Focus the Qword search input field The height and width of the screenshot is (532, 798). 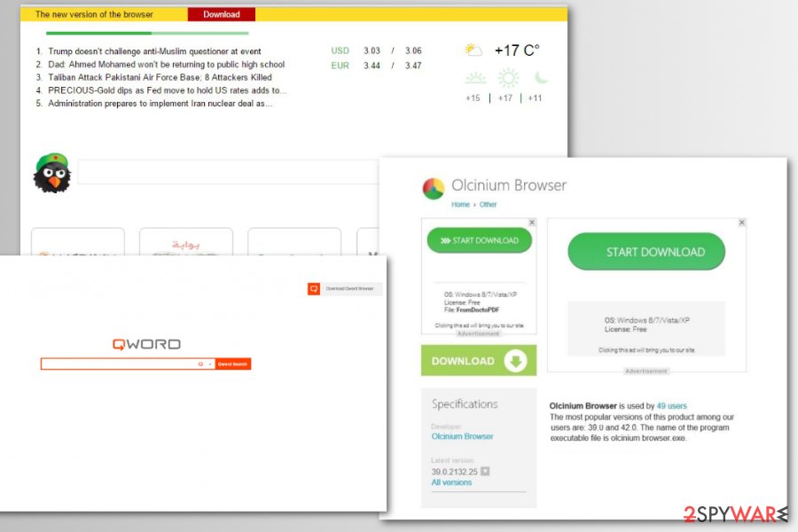127,364
